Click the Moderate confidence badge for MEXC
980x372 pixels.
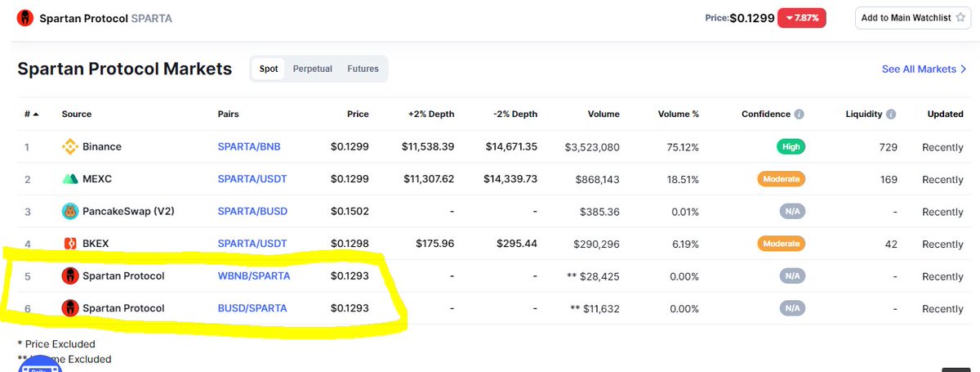[x=782, y=179]
